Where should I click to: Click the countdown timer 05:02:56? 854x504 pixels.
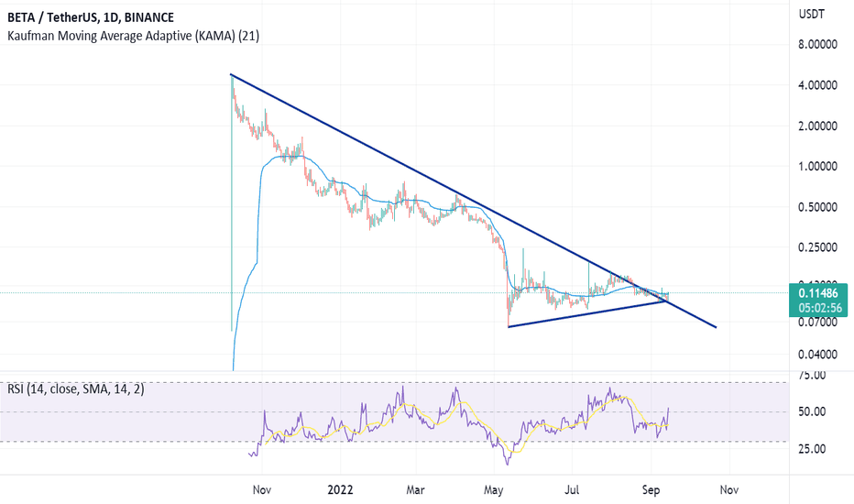[x=820, y=308]
